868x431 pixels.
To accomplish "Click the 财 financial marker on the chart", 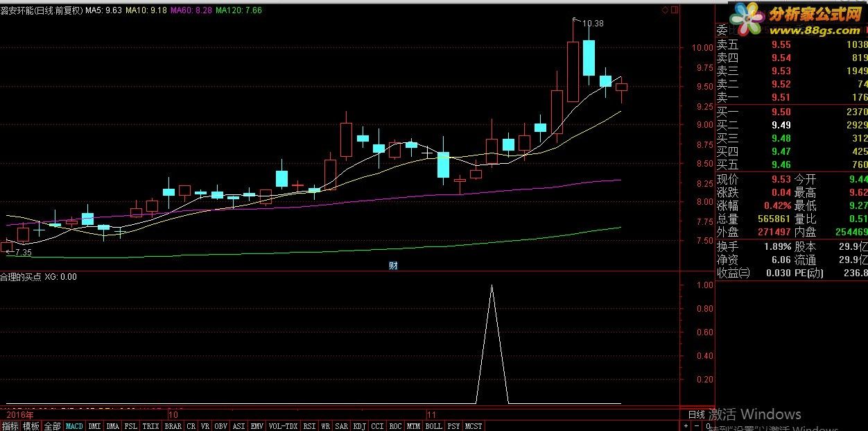I will (x=393, y=265).
